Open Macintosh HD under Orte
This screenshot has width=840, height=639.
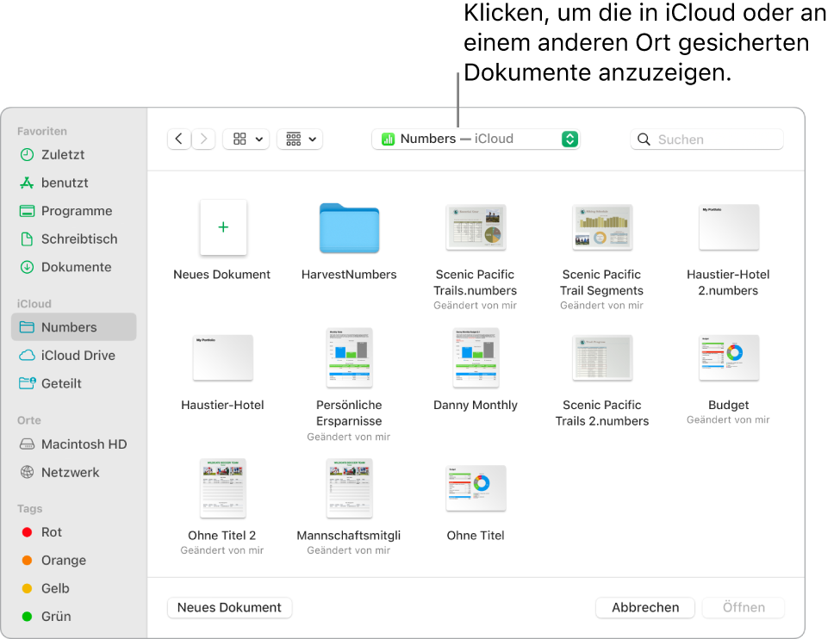click(x=73, y=444)
